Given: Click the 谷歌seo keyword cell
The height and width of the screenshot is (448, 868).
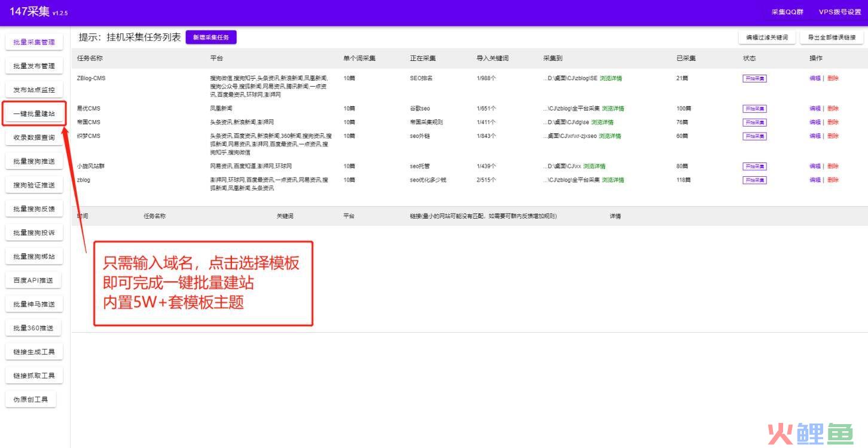Looking at the screenshot, I should 420,109.
